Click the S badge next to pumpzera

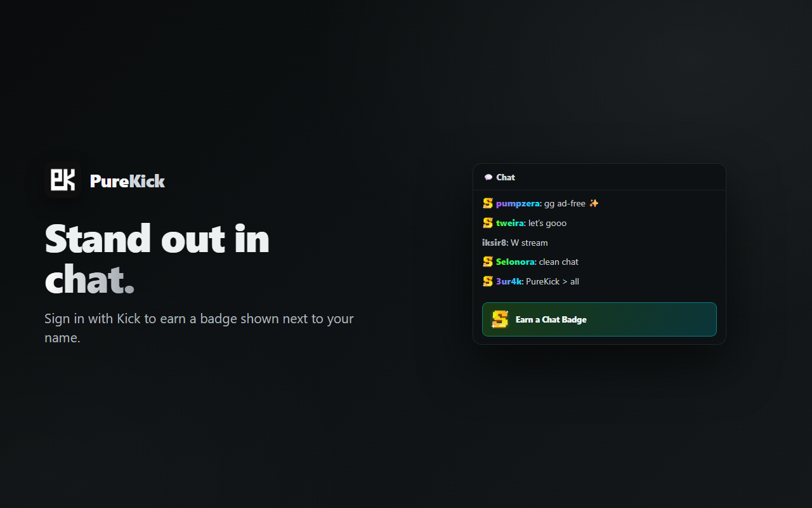pos(488,203)
